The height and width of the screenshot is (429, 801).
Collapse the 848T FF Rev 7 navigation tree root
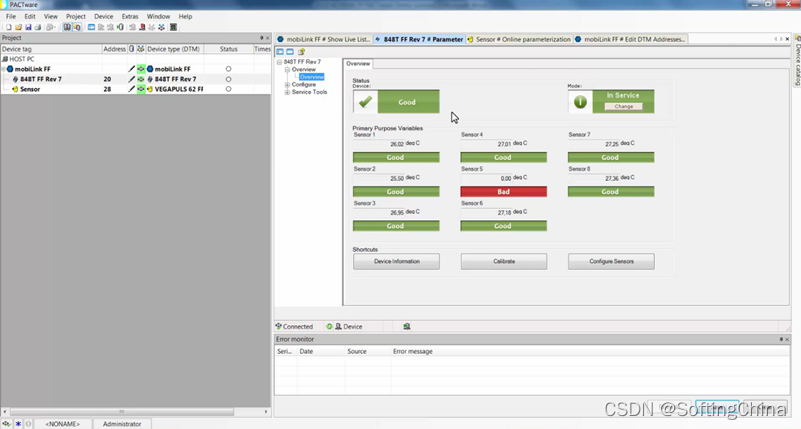[279, 62]
